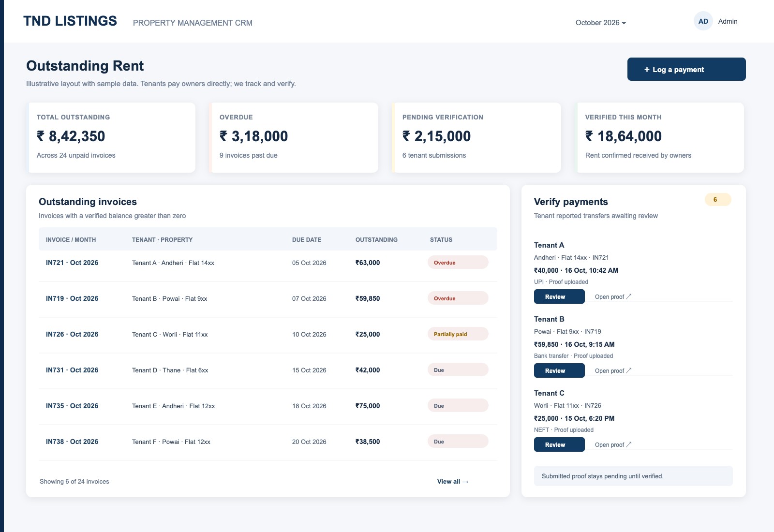Screen dimensions: 774x532
Task: Click Submitted proof stays pending note
Action: tap(633, 476)
